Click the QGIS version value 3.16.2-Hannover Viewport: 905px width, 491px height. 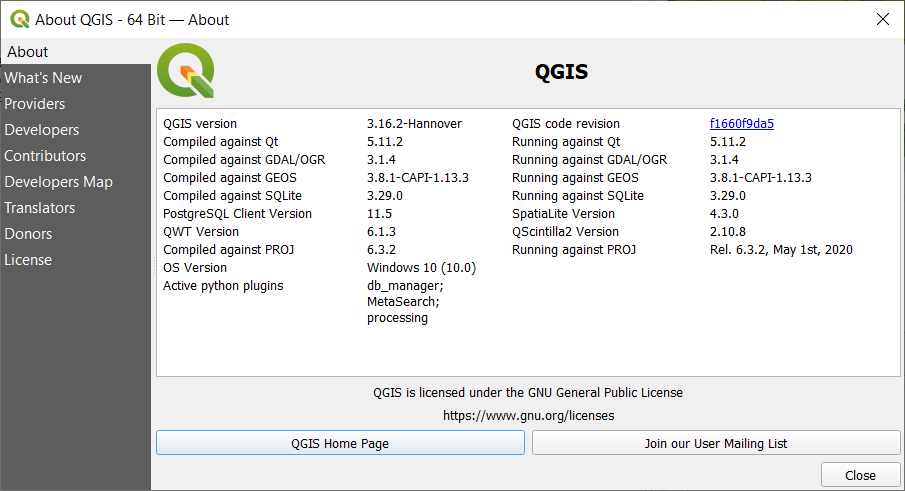coord(414,123)
